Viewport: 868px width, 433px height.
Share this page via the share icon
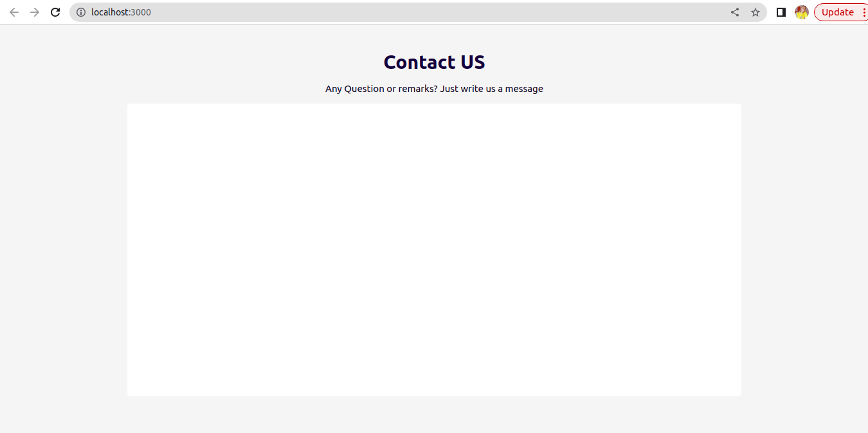pos(735,12)
